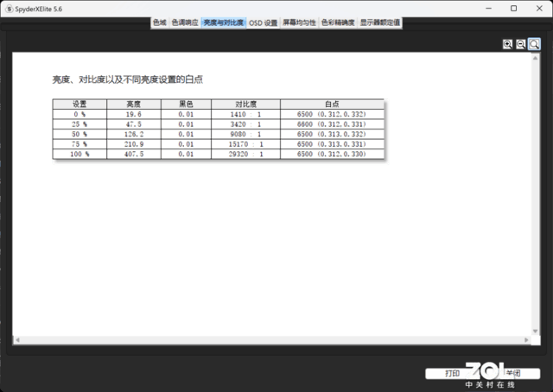Click brightness value 407.5
553x392 pixels.
134,154
